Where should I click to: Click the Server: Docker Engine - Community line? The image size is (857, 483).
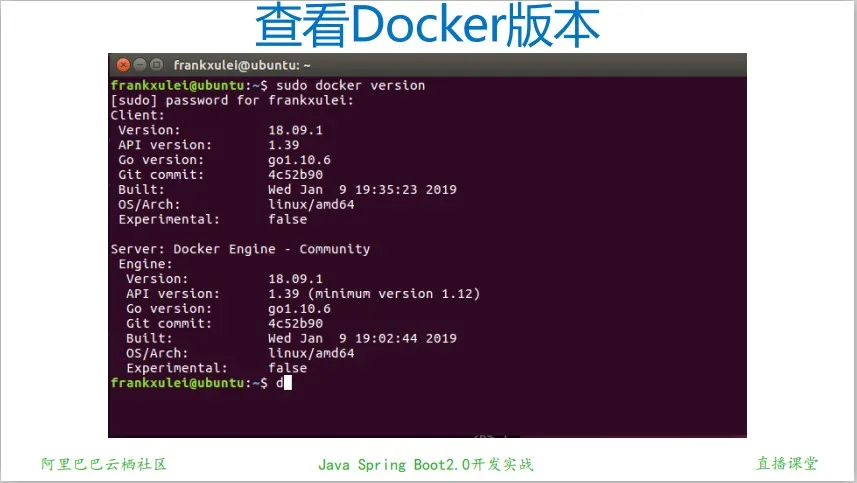pos(240,249)
